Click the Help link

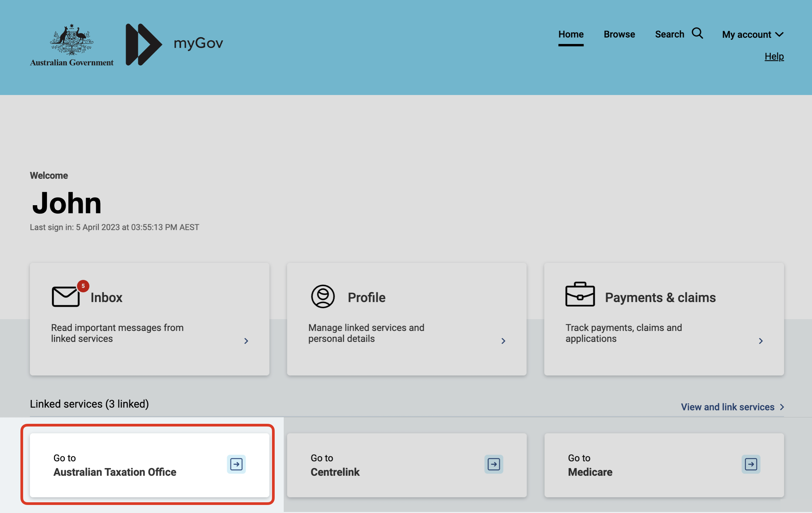pyautogui.click(x=774, y=56)
